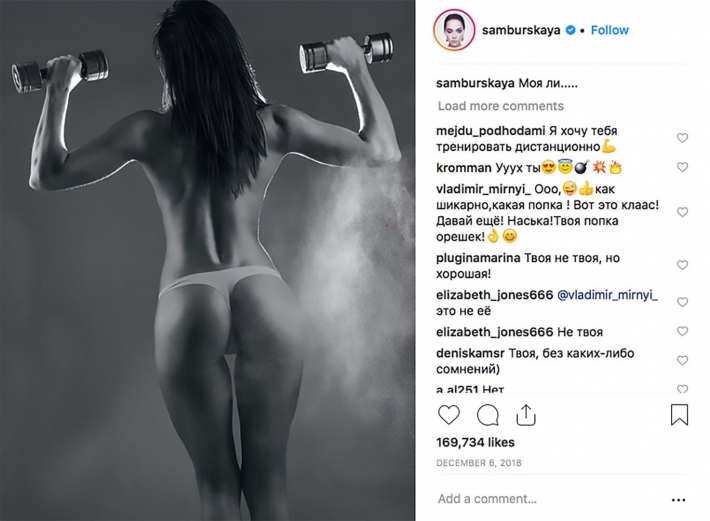Load more comments

click(x=500, y=106)
